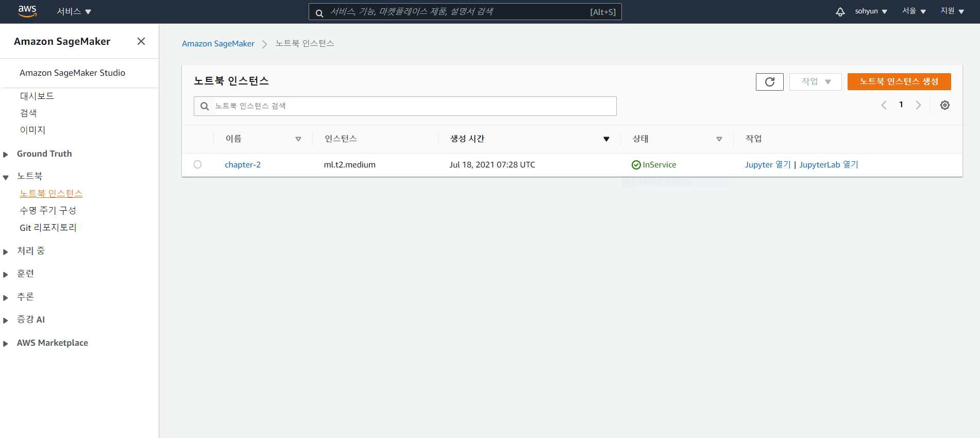Screen dimensions: 980x438
Task: Expand the 훈련 section
Action: 6,275
